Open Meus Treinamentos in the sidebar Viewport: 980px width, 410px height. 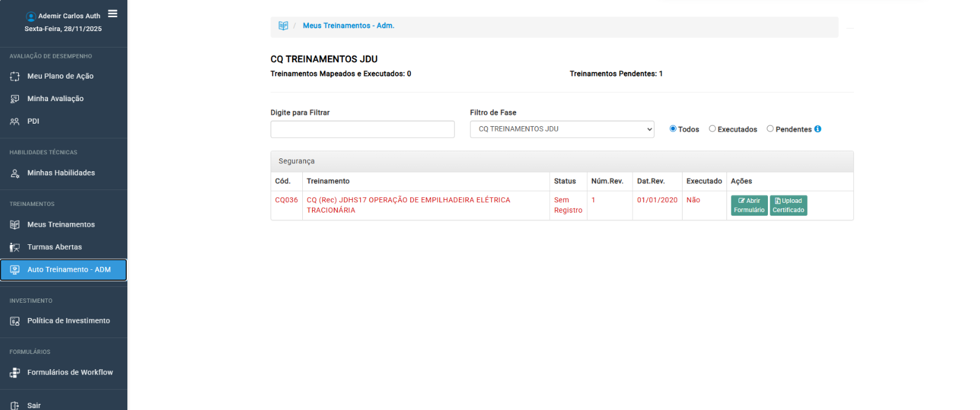tap(61, 225)
